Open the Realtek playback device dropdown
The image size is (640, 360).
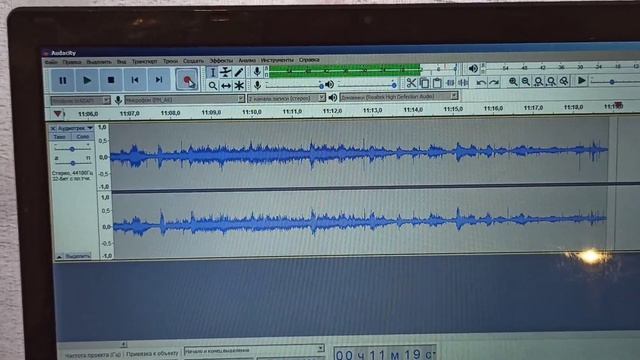398,97
